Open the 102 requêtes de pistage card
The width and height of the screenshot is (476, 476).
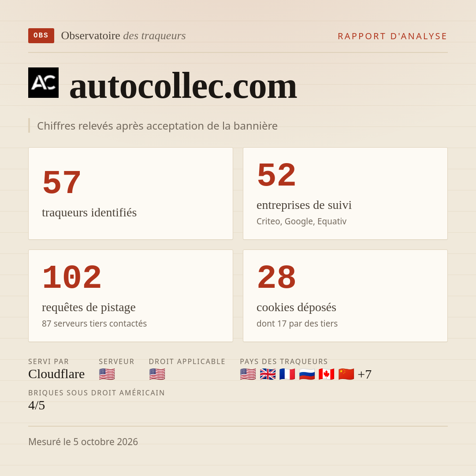(x=130, y=296)
